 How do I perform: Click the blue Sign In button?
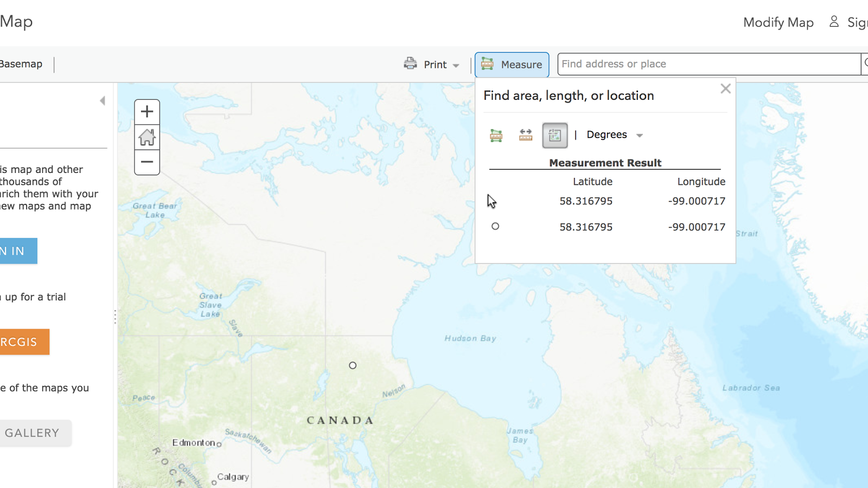18,251
